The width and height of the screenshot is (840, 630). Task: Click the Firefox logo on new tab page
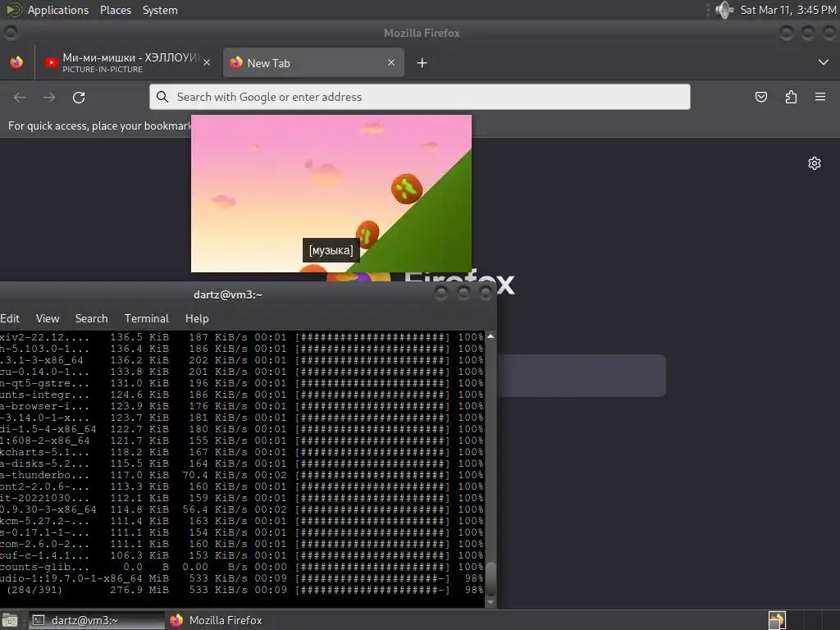(359, 279)
